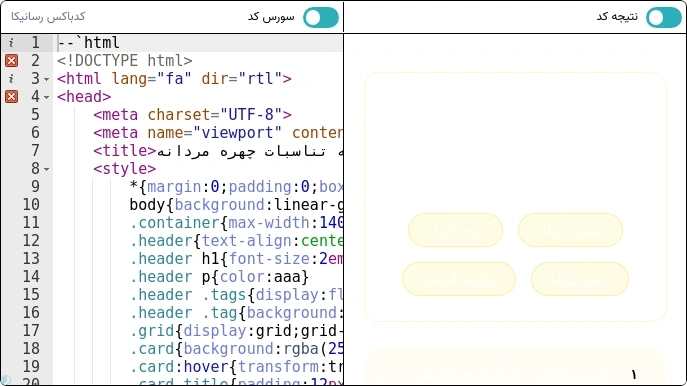The width and height of the screenshot is (687, 386).
Task: Collapse the html tag on line 3
Action: [x=46, y=80]
